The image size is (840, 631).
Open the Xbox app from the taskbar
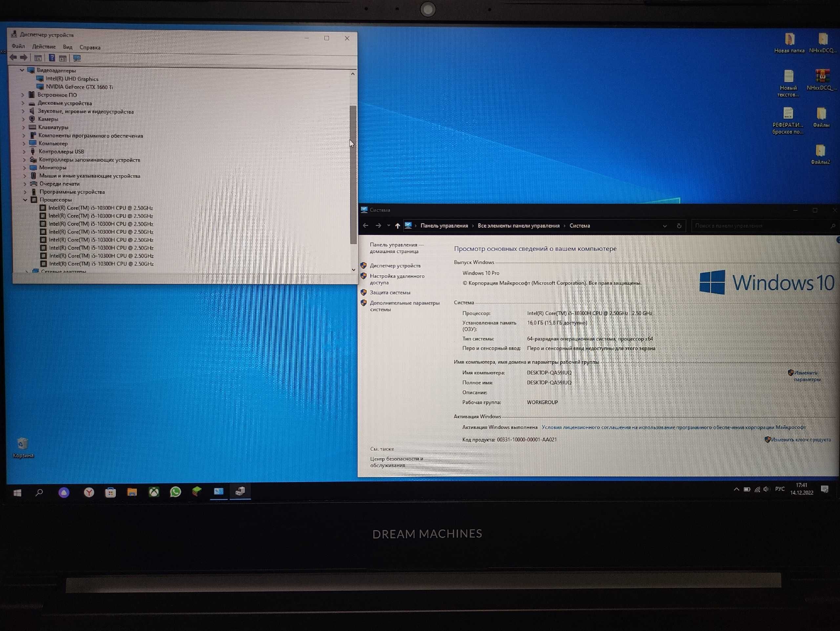[154, 492]
